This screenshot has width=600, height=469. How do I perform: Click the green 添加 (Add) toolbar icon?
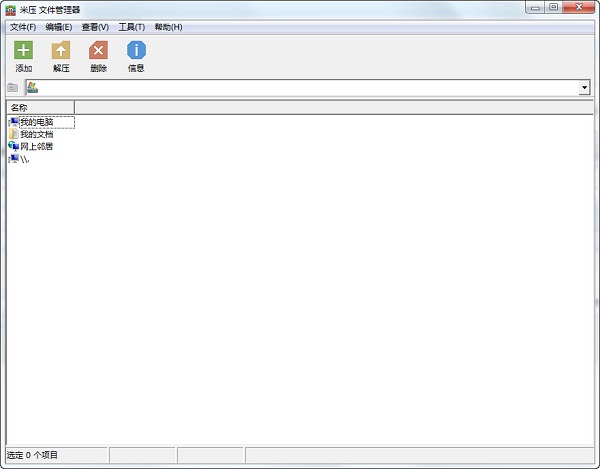pos(23,50)
